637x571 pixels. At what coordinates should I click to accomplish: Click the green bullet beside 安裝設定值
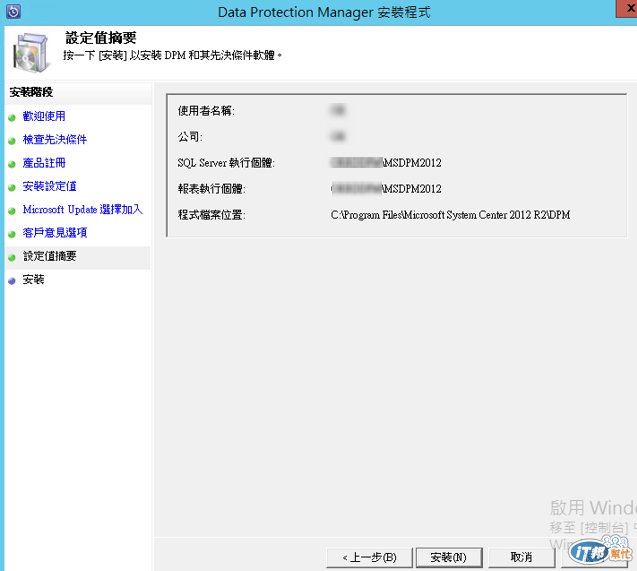coord(12,188)
